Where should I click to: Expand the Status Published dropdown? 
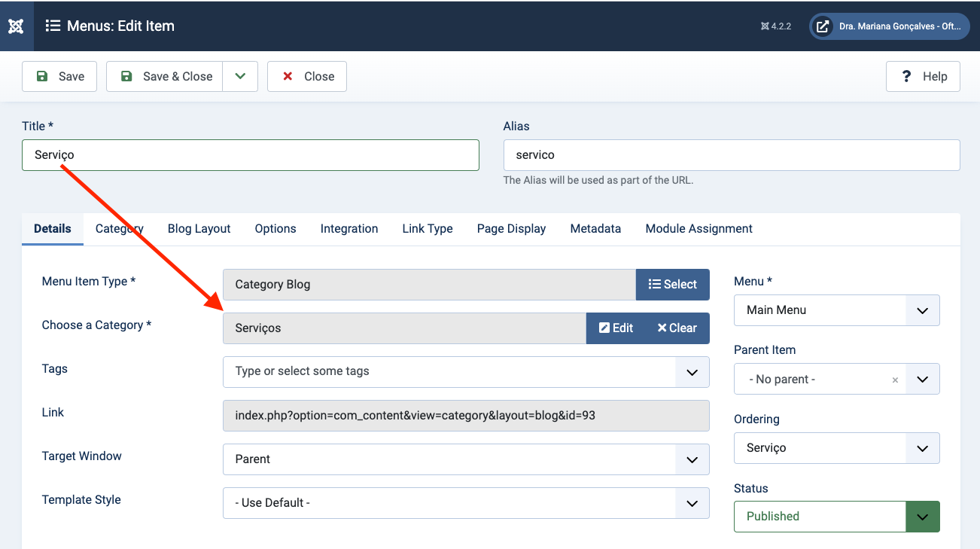pyautogui.click(x=922, y=516)
